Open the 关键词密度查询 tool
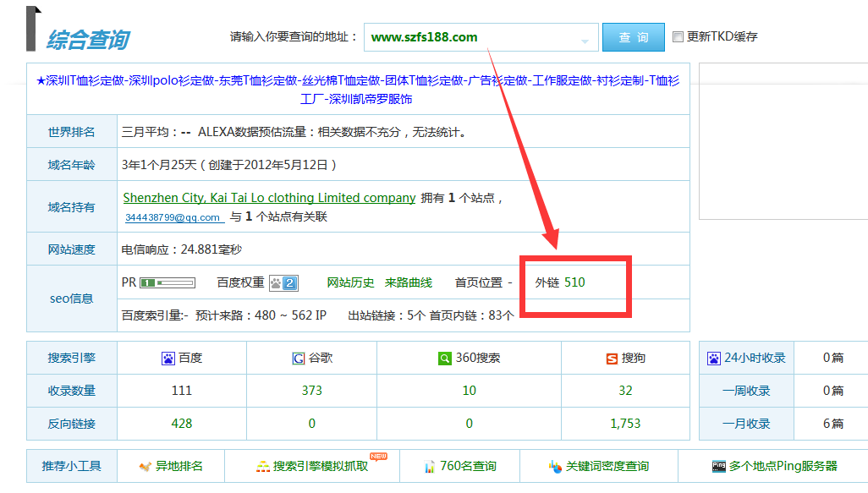Image resolution: width=868 pixels, height=493 pixels. pyautogui.click(x=606, y=467)
